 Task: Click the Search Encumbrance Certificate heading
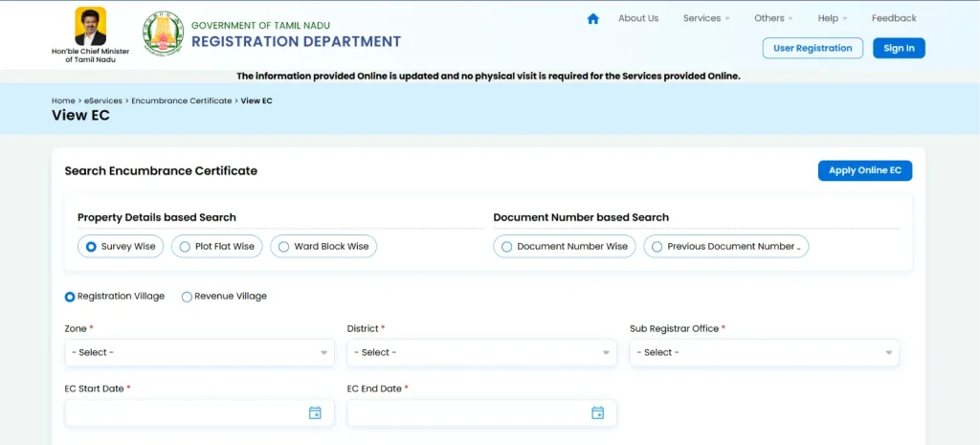pyautogui.click(x=161, y=170)
